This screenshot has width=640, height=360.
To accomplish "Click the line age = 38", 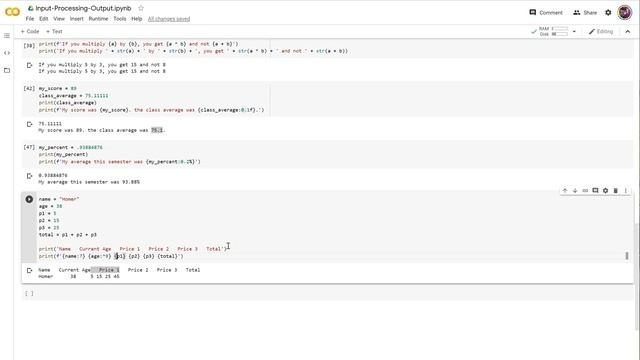I will pos(50,206).
